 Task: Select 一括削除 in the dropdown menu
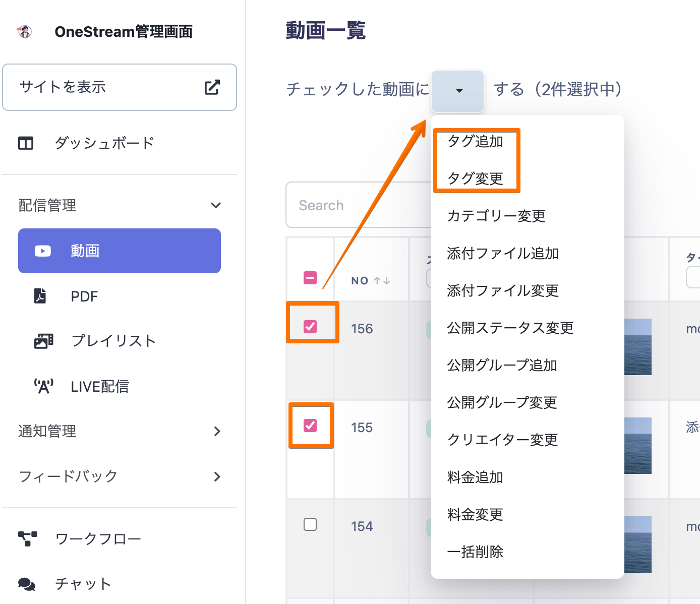(x=475, y=552)
